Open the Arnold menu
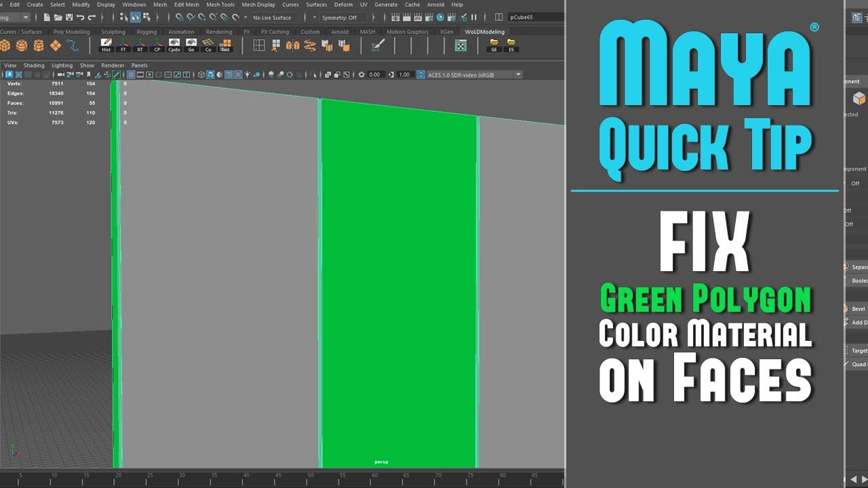Viewport: 868px width, 488px height. [435, 5]
